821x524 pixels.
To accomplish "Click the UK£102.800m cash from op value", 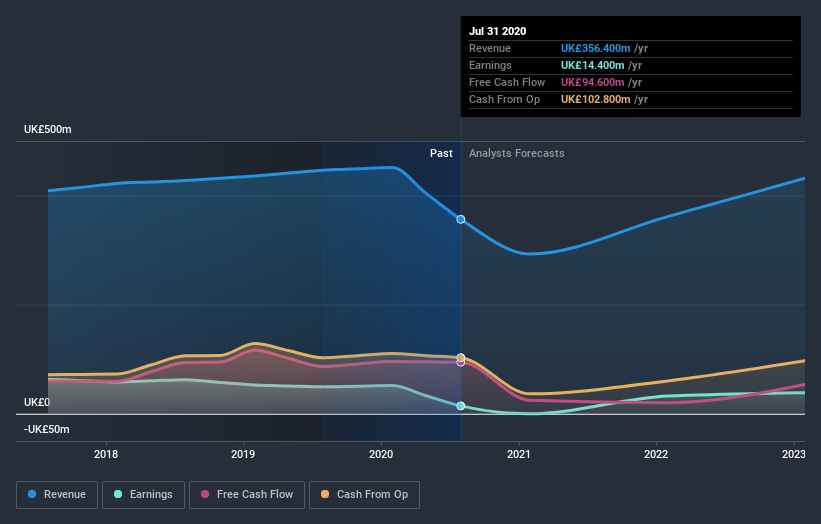I will 595,99.
